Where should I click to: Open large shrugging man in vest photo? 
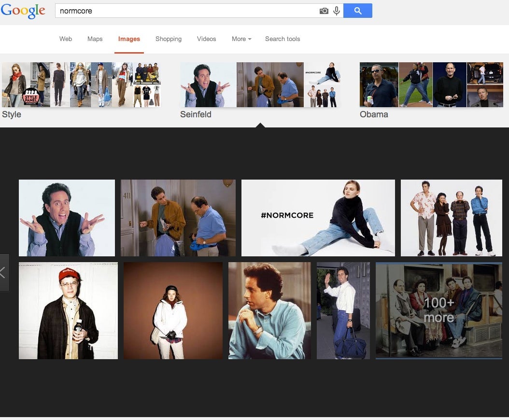(67, 218)
